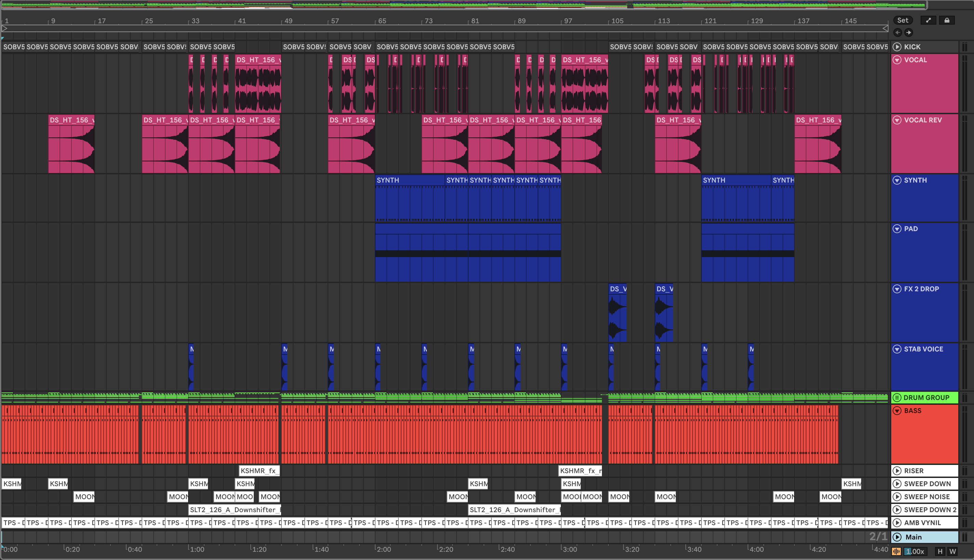The height and width of the screenshot is (560, 974).
Task: Jump to the previous locator arrow
Action: (898, 33)
